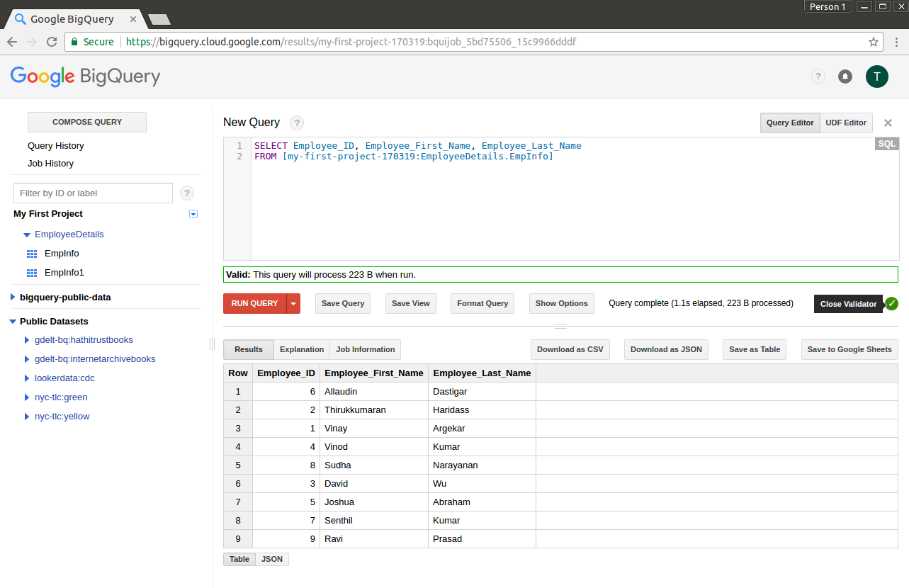Viewport: 909px width, 588px height.
Task: Open the Run Query dropdown arrow
Action: pyautogui.click(x=293, y=303)
